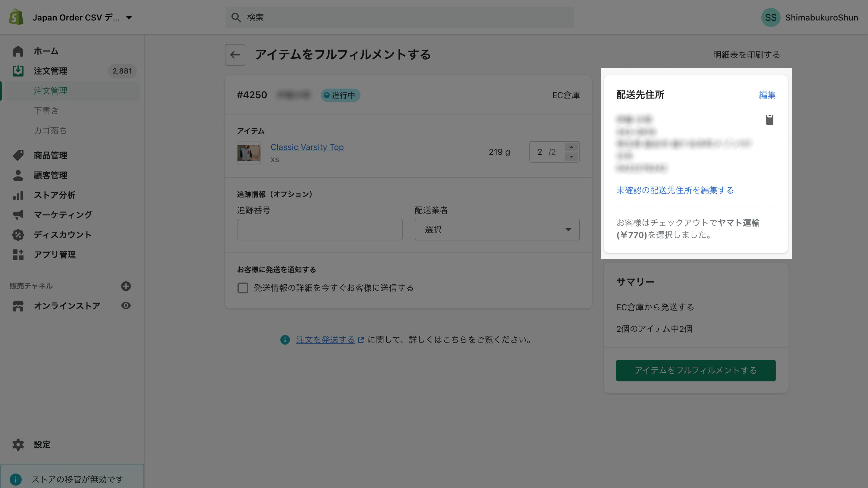This screenshot has height=488, width=868.
Task: Click the orders inbox icon
Action: pos(18,71)
